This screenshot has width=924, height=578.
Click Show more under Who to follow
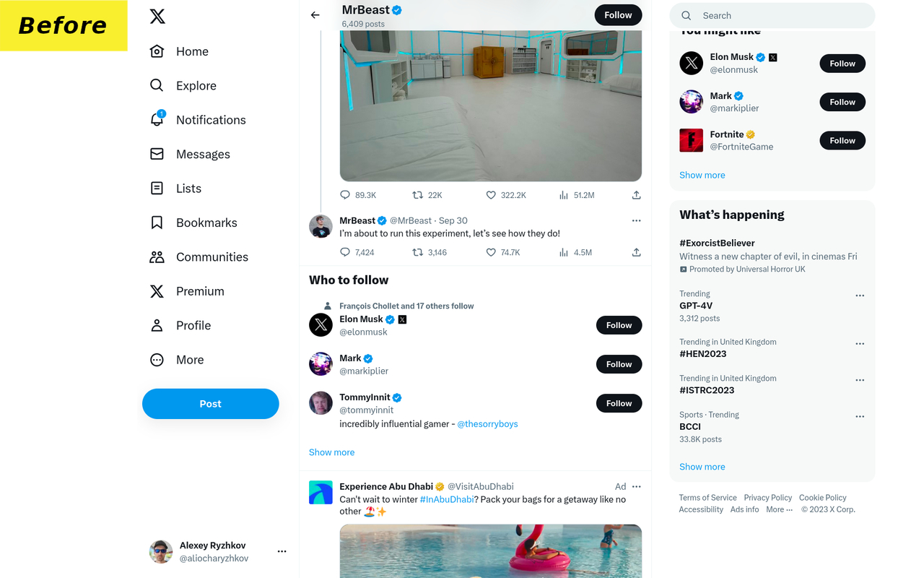tap(331, 452)
